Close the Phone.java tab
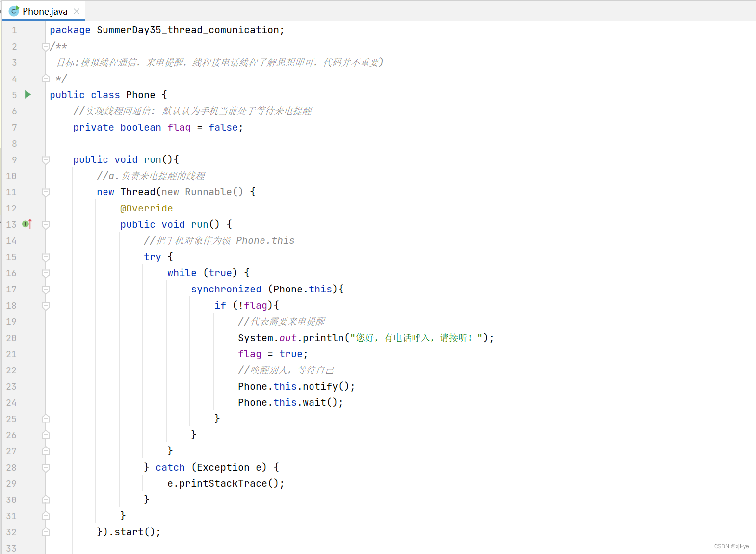The width and height of the screenshot is (756, 554). [x=77, y=11]
